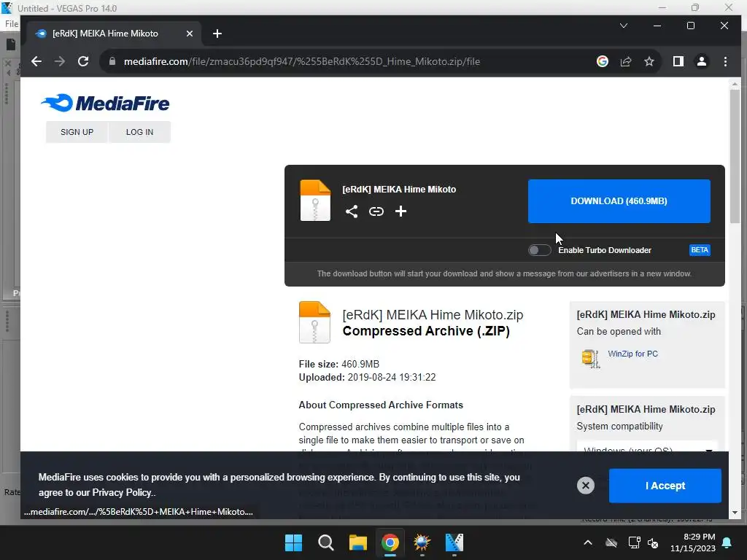Click the ZIP file icon in download box
This screenshot has width=747, height=560.
pos(315,201)
